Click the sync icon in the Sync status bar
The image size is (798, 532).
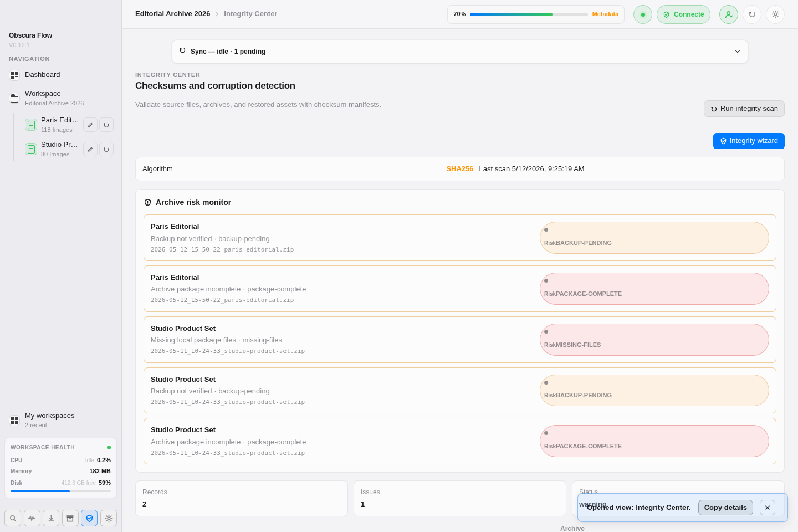pyautogui.click(x=183, y=50)
